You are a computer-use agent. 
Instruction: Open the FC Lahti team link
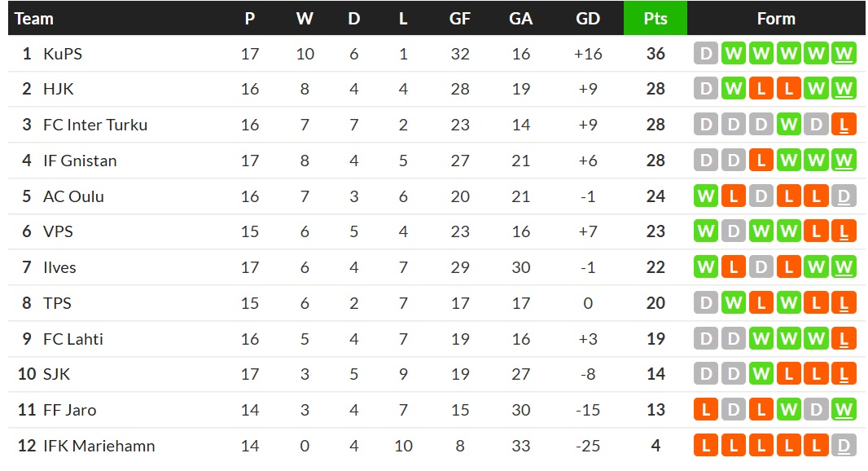73,339
